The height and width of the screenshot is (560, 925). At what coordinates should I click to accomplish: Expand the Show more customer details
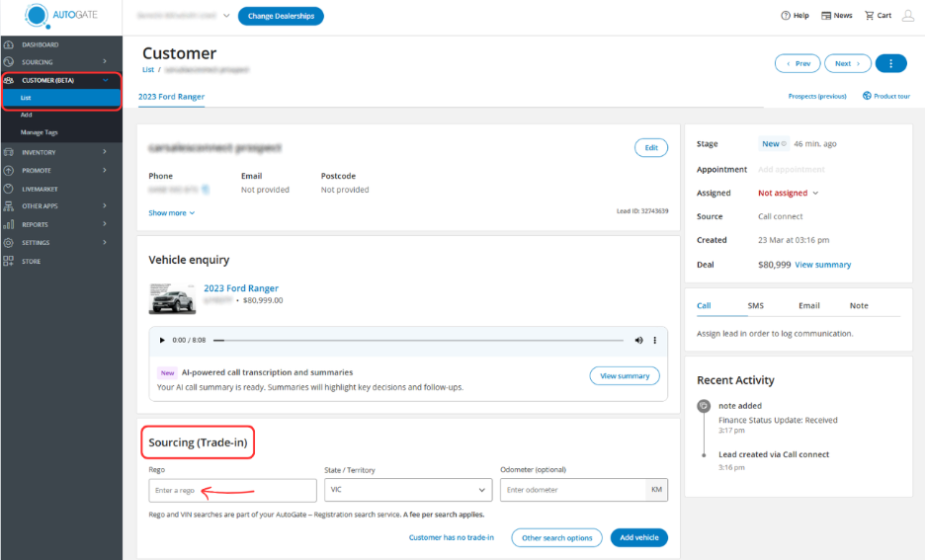pos(172,212)
